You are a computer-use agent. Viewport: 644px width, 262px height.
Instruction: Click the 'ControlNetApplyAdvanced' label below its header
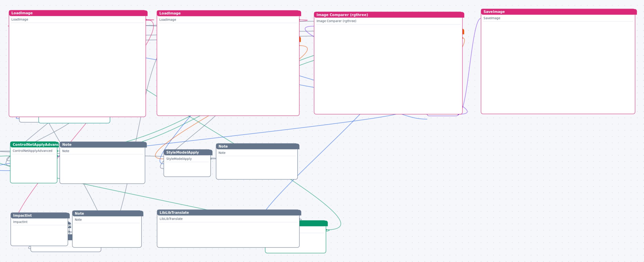[x=32, y=151]
